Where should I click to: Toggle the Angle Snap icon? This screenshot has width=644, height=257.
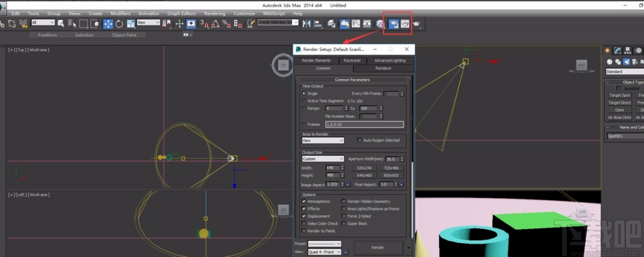[215, 24]
